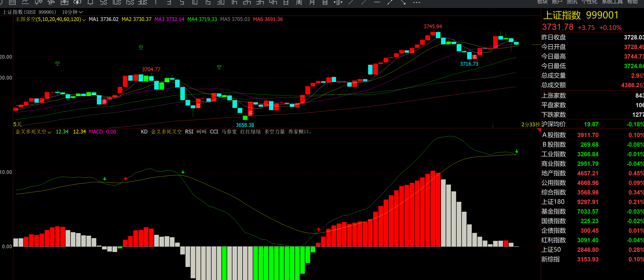This screenshot has width=644, height=280.
Task: Open the 账户 menu
Action: click(557, 2)
